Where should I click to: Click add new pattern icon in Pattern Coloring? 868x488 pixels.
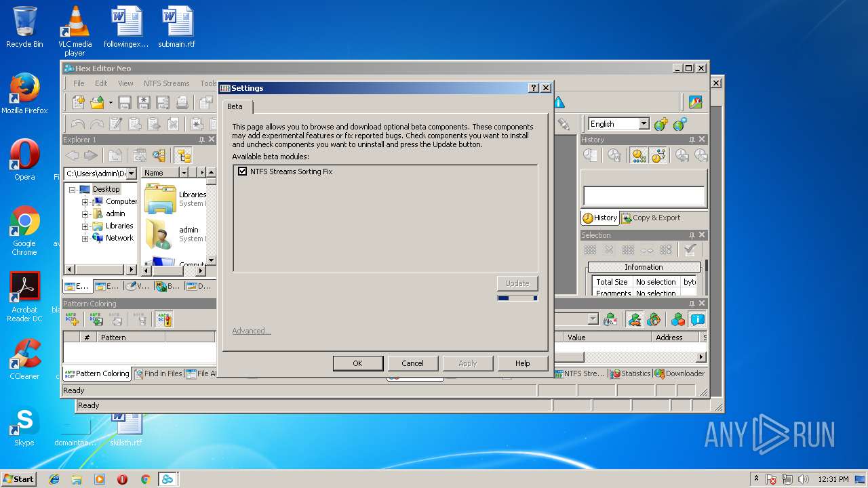click(72, 319)
